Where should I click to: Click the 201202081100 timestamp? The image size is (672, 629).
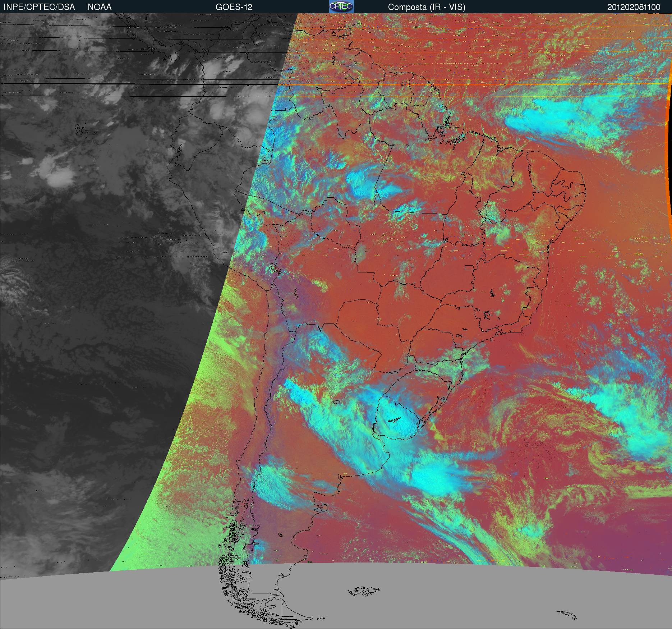click(634, 7)
